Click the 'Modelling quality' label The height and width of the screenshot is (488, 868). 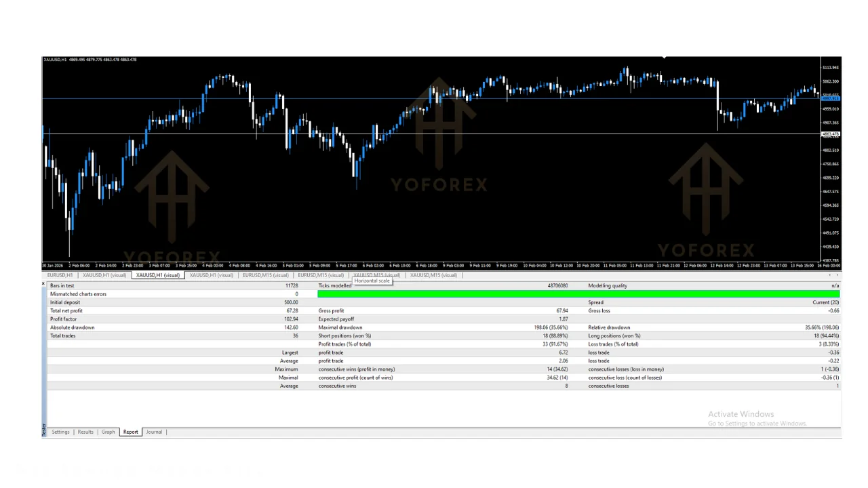click(608, 285)
